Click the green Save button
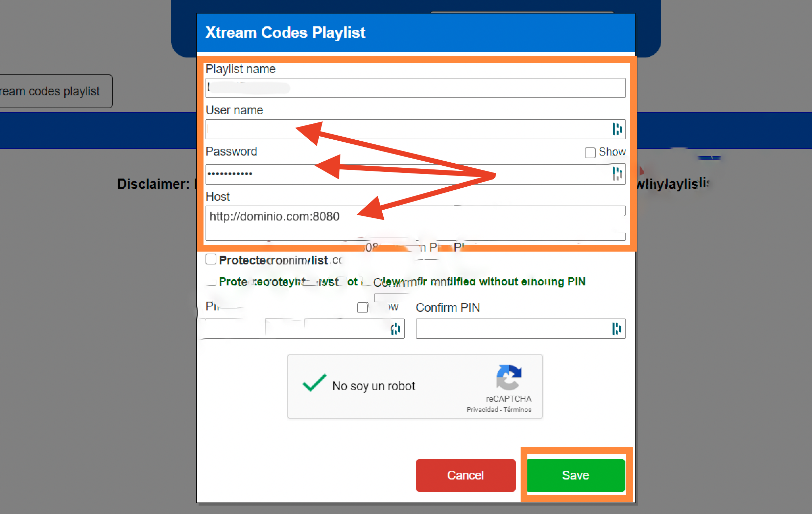This screenshot has height=514, width=812. [576, 475]
